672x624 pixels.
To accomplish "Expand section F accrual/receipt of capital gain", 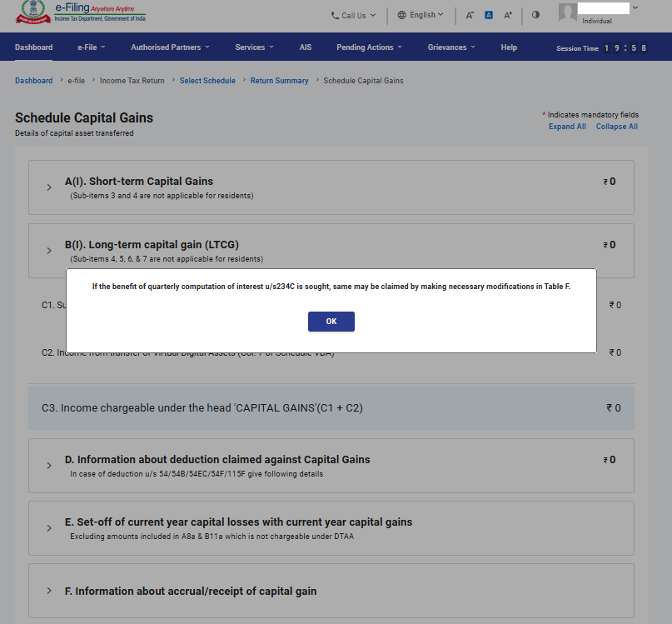I will [x=49, y=591].
